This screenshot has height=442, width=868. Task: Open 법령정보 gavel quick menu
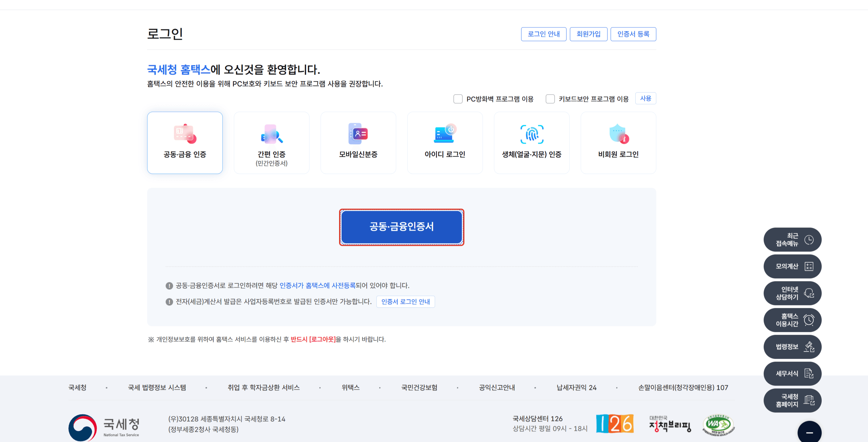pos(792,347)
